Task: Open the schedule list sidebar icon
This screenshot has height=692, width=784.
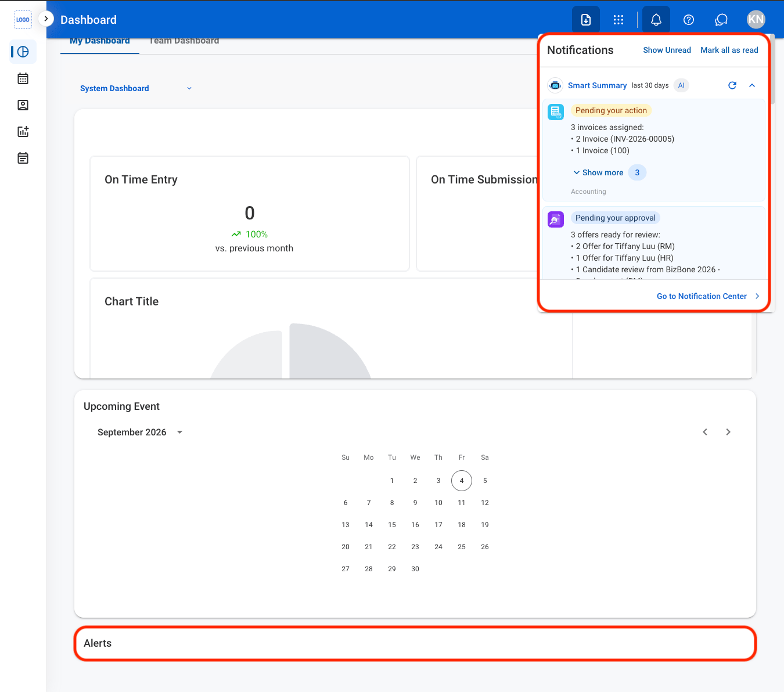Action: [x=23, y=158]
